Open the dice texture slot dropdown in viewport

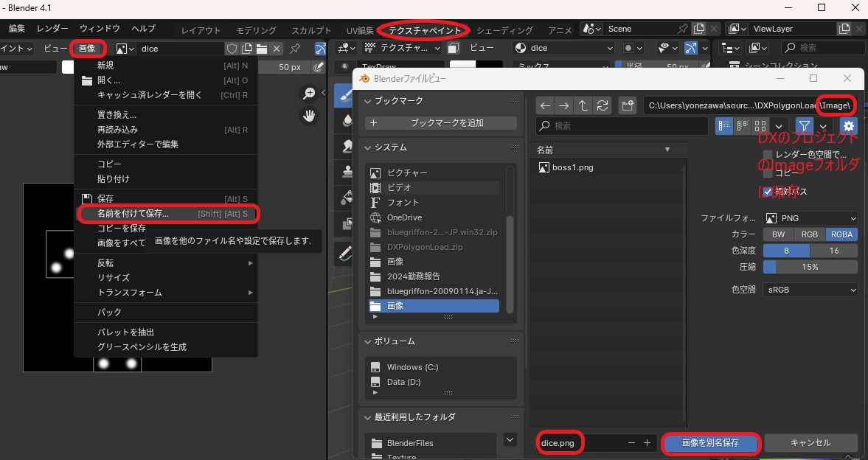coord(565,48)
